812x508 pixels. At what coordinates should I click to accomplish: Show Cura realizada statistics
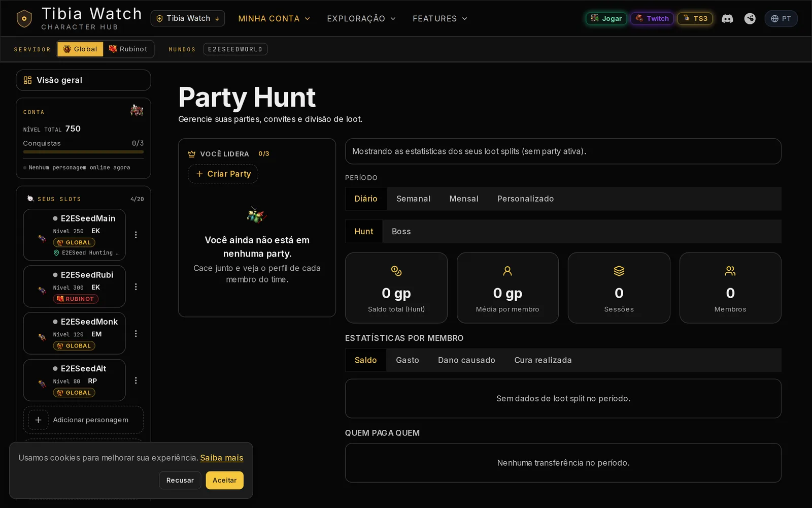(543, 360)
